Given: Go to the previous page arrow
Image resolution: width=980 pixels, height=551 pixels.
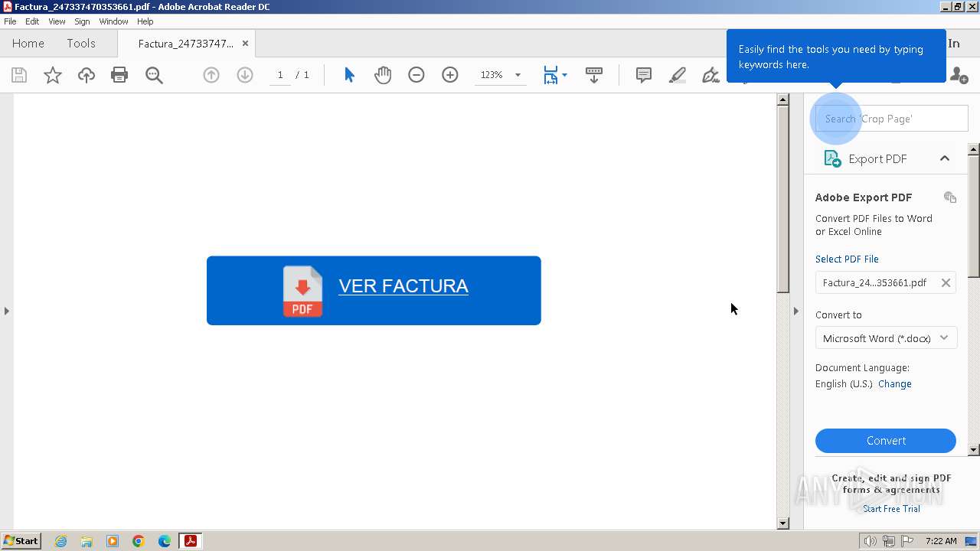Looking at the screenshot, I should pyautogui.click(x=211, y=75).
